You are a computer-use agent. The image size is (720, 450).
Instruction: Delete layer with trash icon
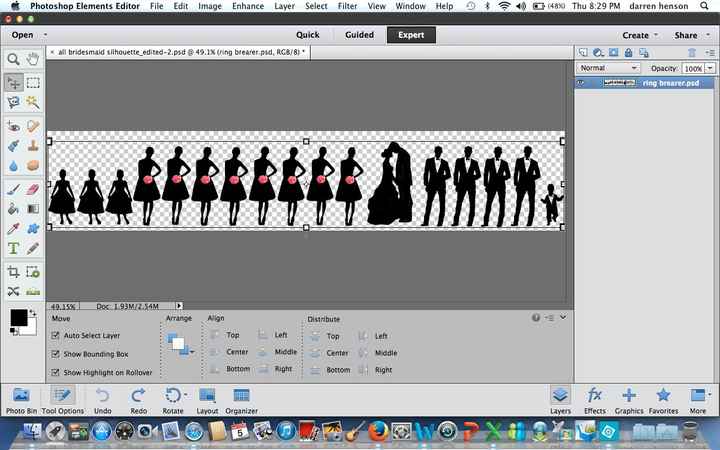pos(692,52)
